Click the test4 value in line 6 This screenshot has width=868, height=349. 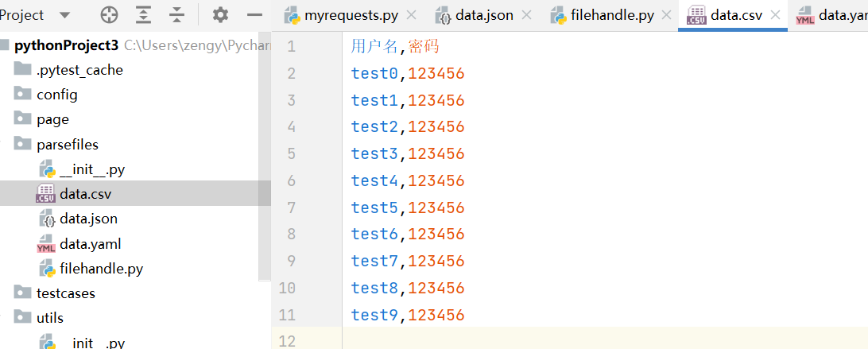tap(374, 180)
